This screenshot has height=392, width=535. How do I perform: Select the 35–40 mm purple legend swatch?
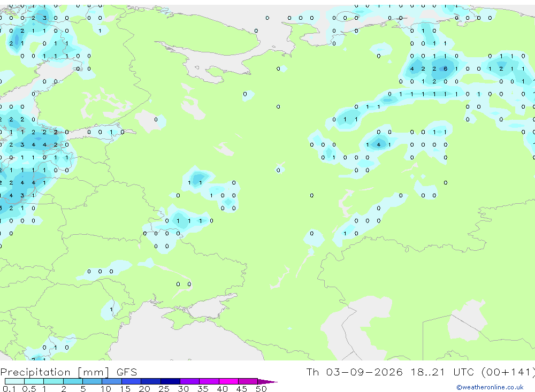(209, 381)
